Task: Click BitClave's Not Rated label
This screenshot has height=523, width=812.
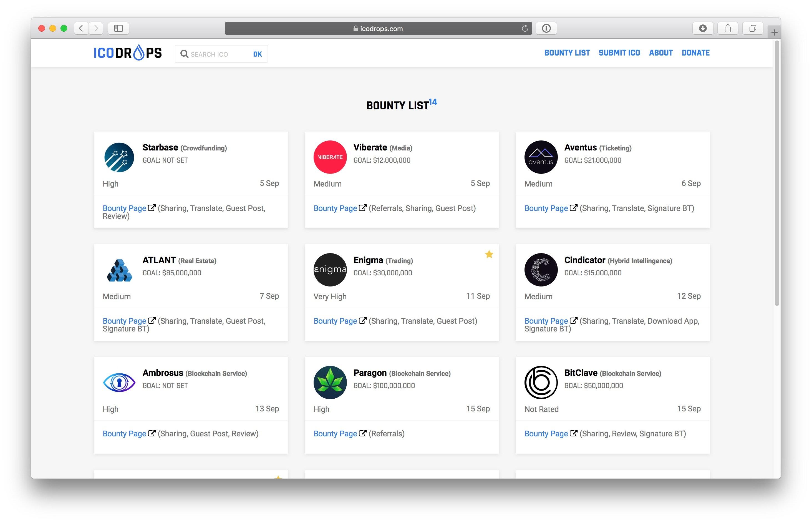Action: pos(541,409)
